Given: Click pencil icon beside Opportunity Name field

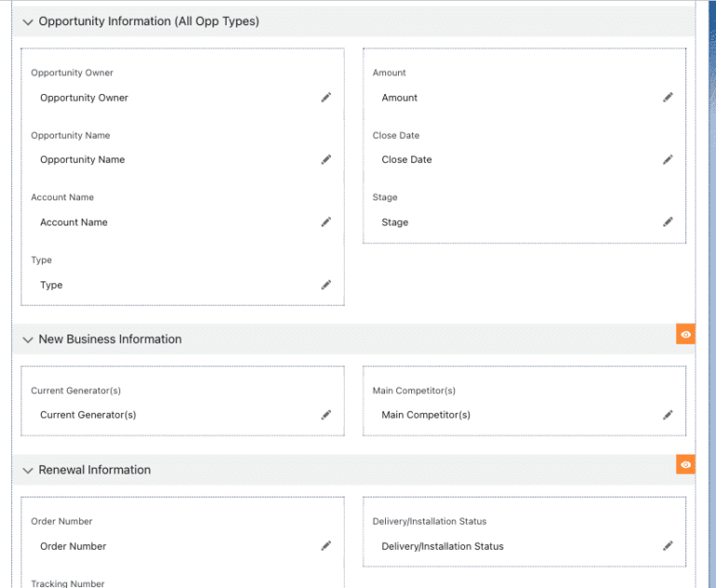Looking at the screenshot, I should click(326, 159).
